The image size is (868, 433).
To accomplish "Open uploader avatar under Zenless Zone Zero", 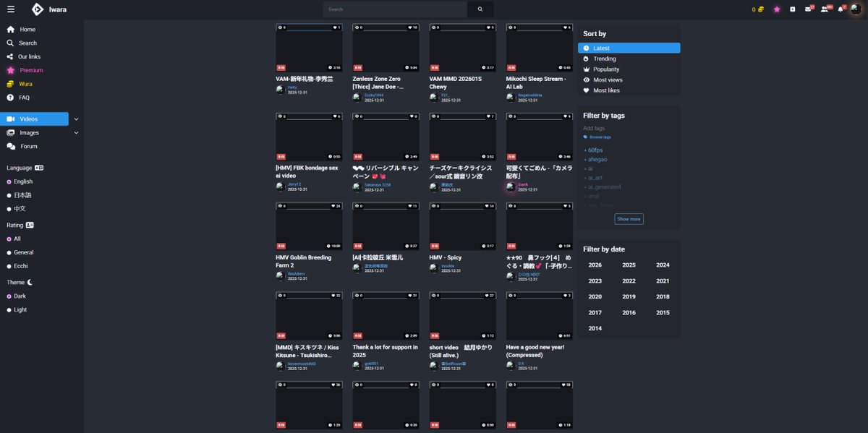I will (357, 98).
